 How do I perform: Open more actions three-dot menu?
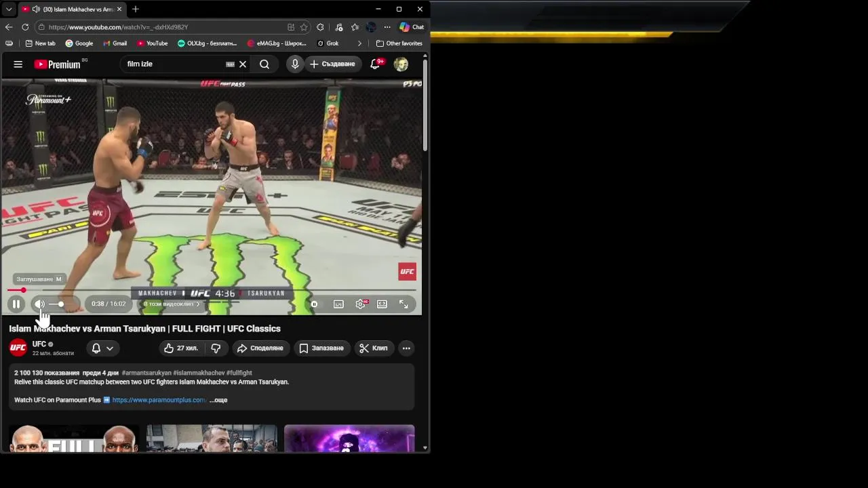pos(406,348)
